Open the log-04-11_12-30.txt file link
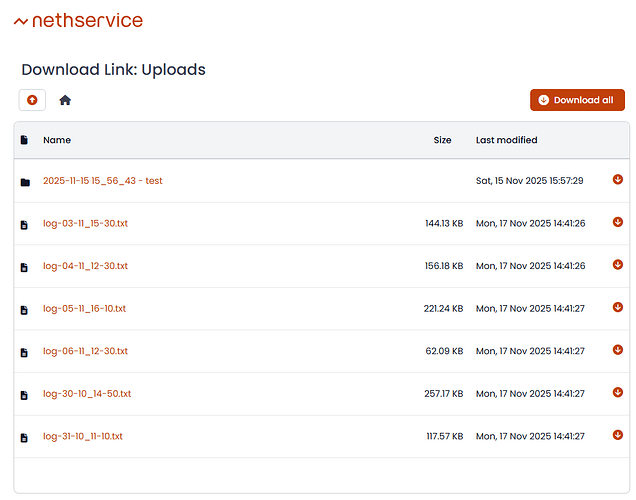636x500 pixels. (x=85, y=266)
